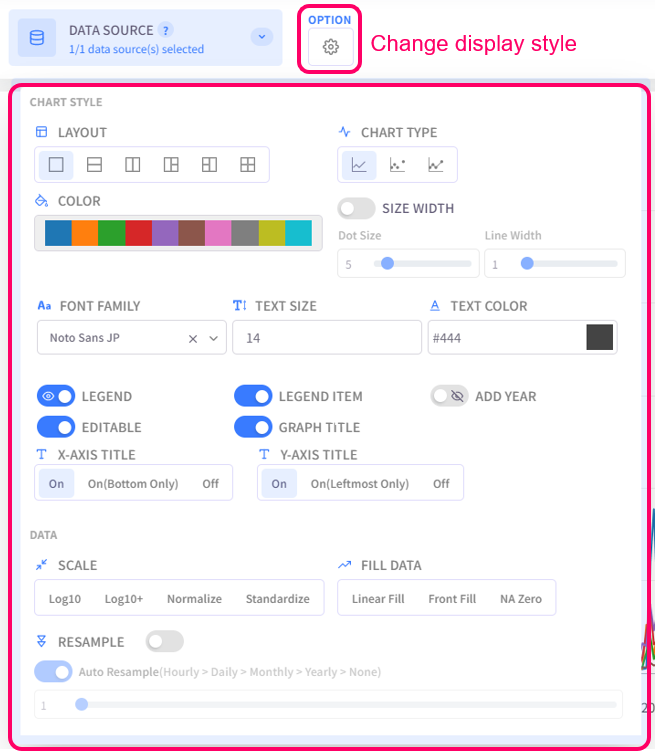Open the DATA SOURCE help question mark
The height and width of the screenshot is (754, 662).
click(165, 30)
